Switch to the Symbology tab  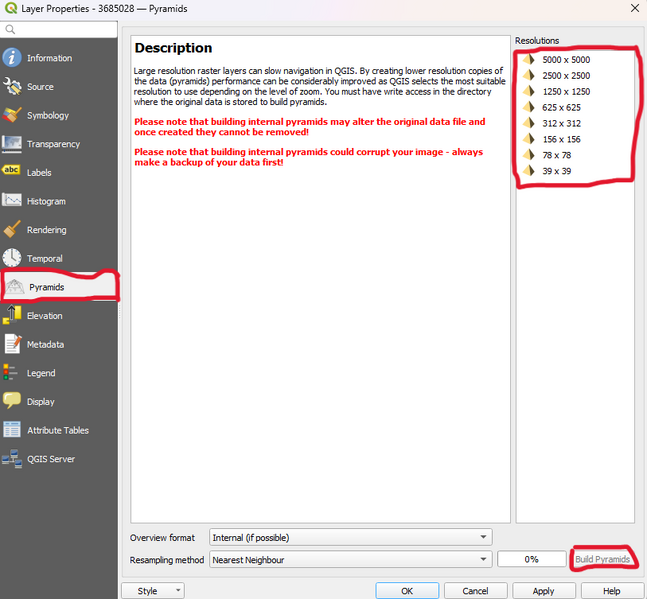(x=59, y=115)
